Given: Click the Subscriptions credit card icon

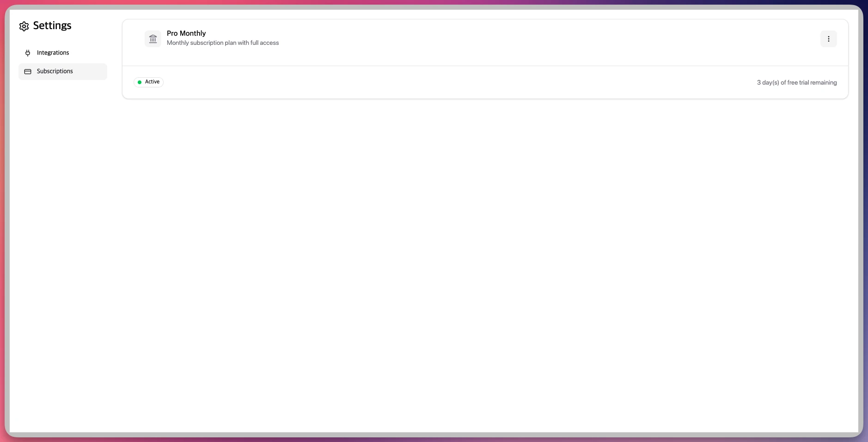Looking at the screenshot, I should tap(28, 72).
